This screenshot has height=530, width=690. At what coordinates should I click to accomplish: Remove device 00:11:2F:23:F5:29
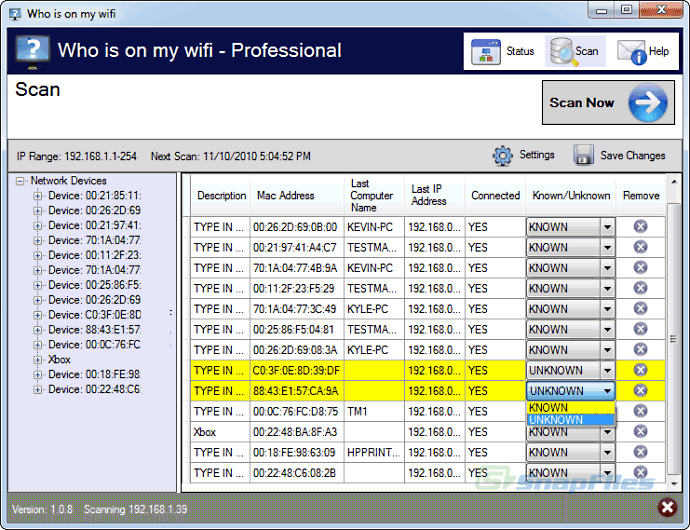point(640,288)
